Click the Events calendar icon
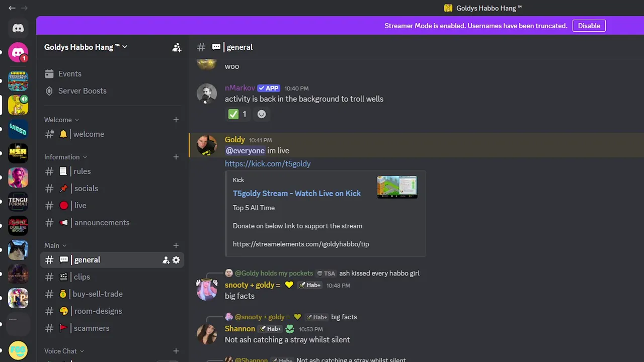 [x=49, y=74]
